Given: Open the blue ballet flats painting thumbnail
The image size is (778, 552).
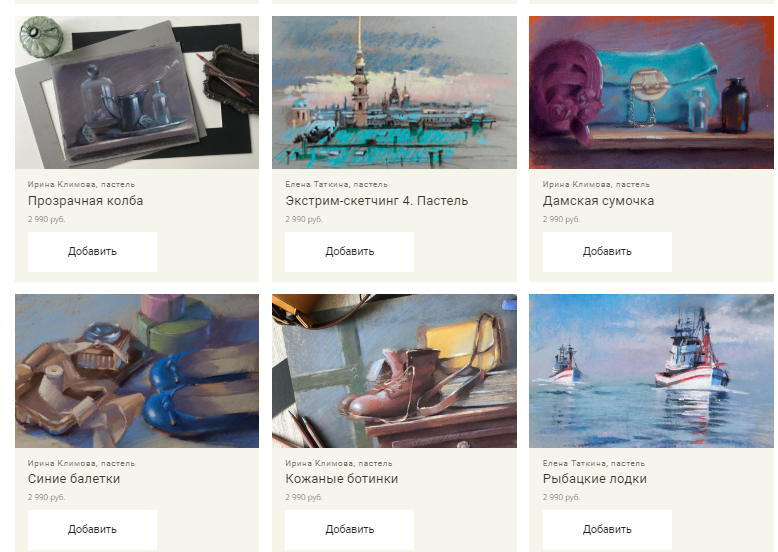Looking at the screenshot, I should click(x=137, y=371).
